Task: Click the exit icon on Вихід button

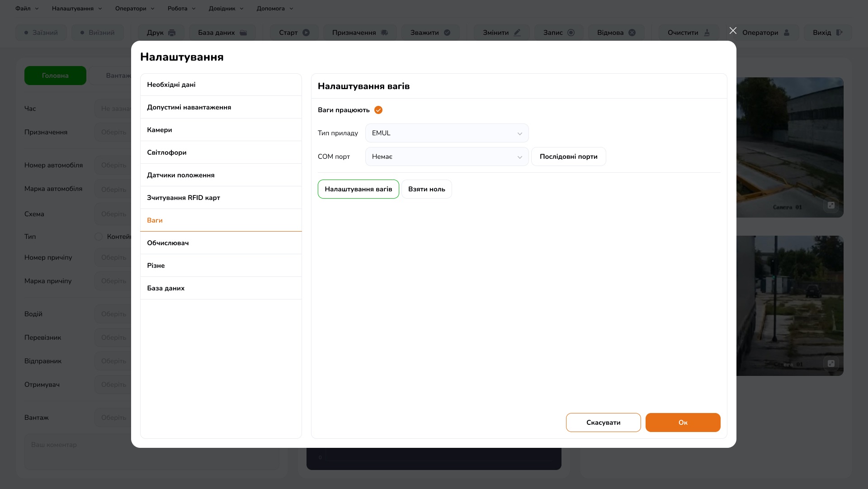Action: pos(840,33)
